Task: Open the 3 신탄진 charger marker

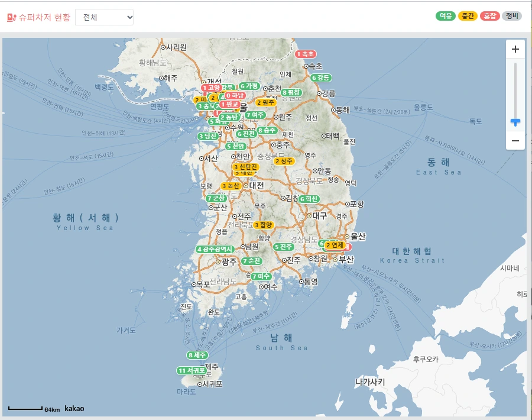Action: point(246,167)
